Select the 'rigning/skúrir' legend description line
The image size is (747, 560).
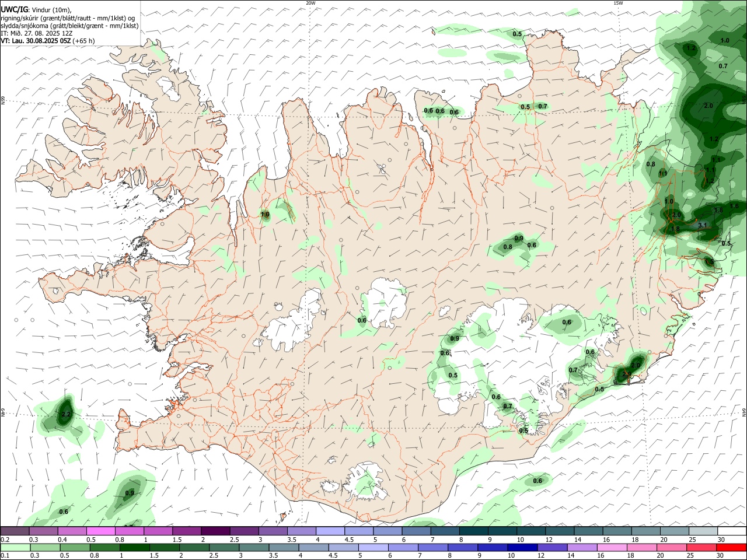click(x=68, y=18)
